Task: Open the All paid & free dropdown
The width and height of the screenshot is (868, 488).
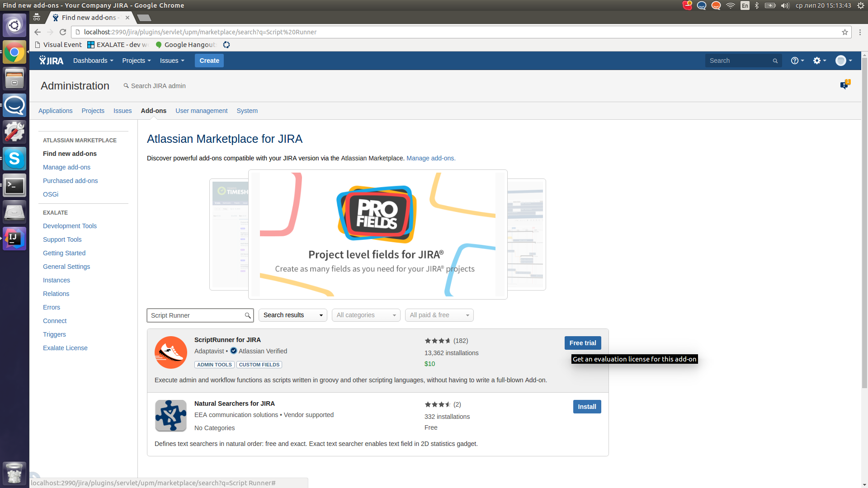Action: pos(439,315)
